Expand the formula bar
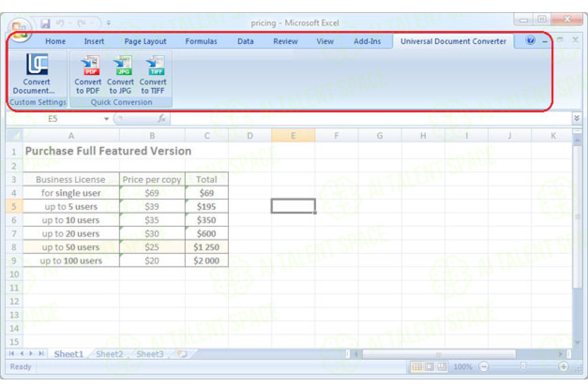The image size is (588, 392). point(576,118)
